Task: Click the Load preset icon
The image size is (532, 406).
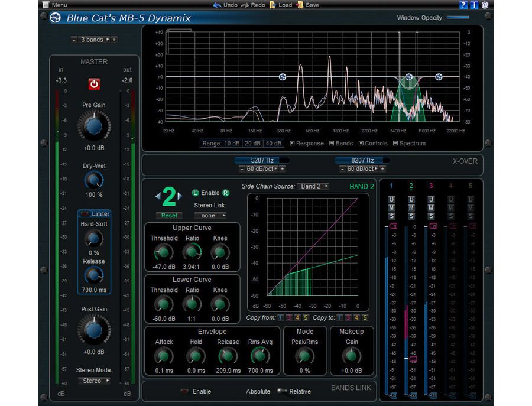Action: tap(273, 5)
